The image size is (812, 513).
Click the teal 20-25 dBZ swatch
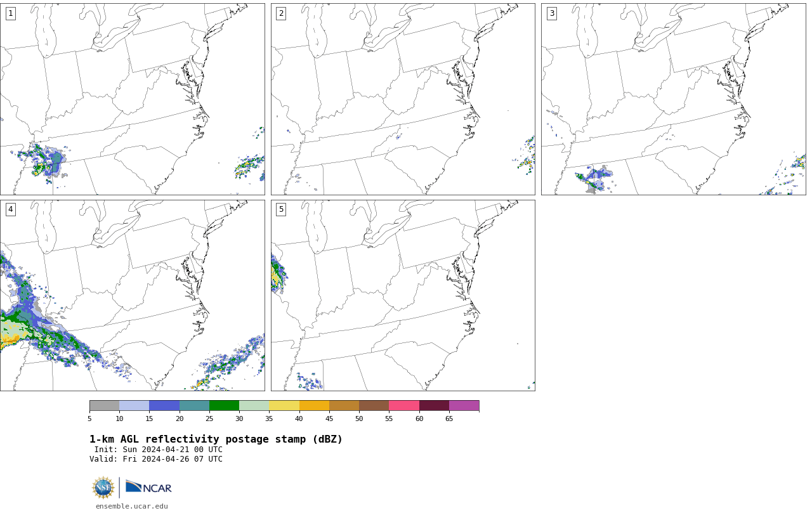194,406
